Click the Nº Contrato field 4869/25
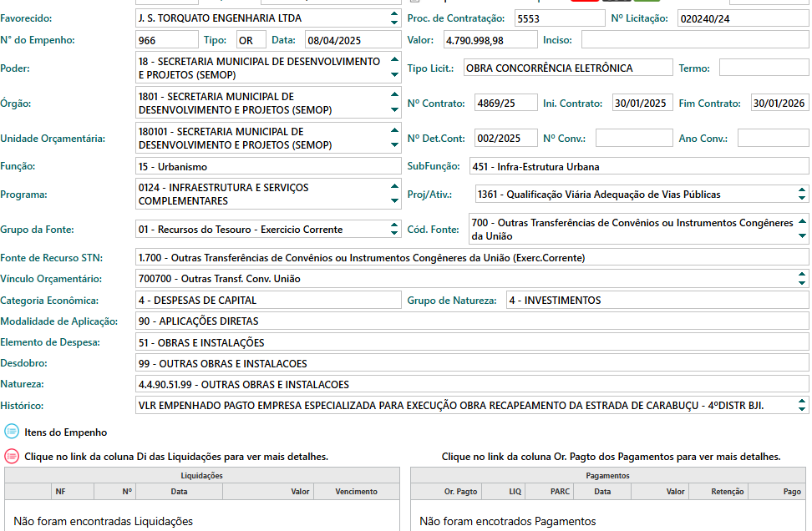This screenshot has width=812, height=531. tap(506, 103)
